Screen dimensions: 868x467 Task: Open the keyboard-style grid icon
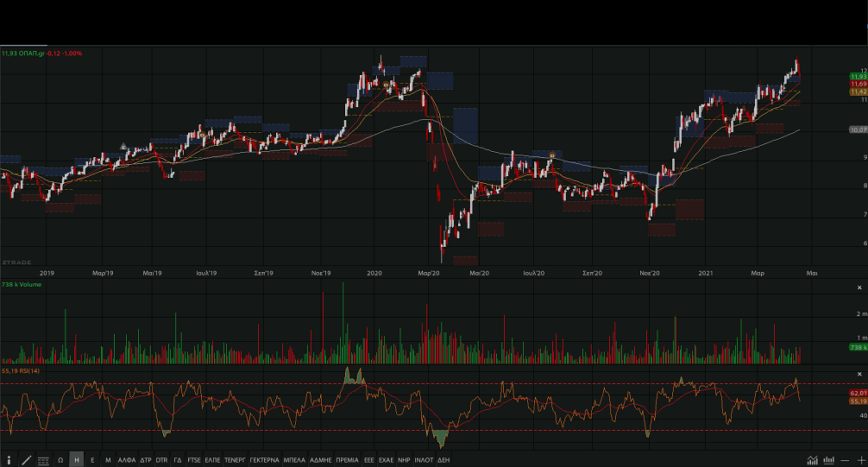point(43,460)
